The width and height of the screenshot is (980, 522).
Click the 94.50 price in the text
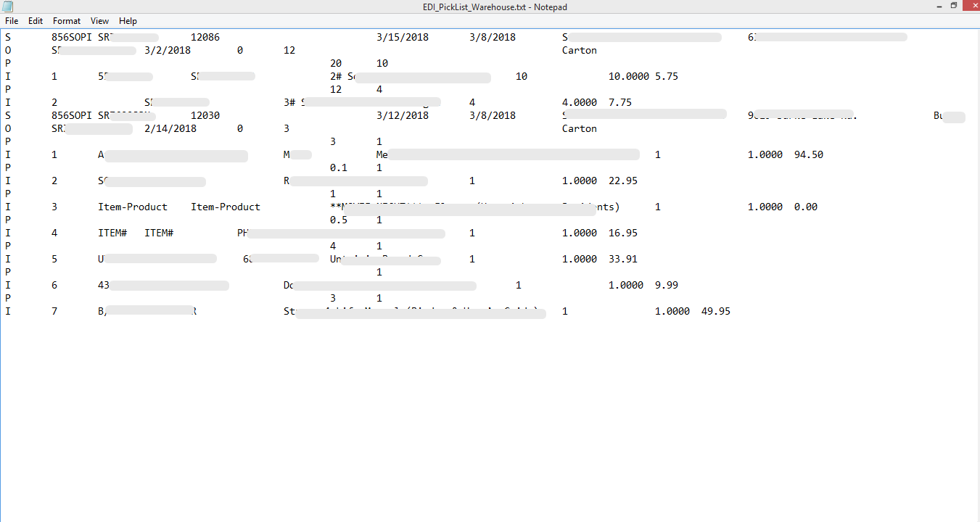pyautogui.click(x=809, y=154)
